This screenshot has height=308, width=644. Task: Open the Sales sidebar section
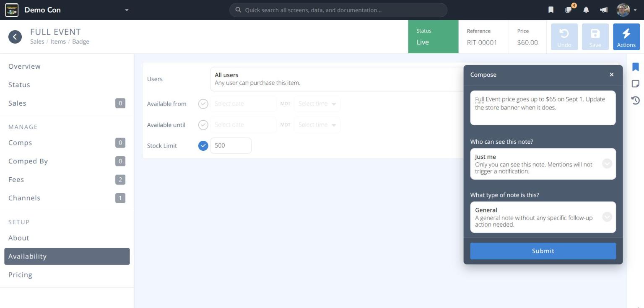click(x=67, y=103)
